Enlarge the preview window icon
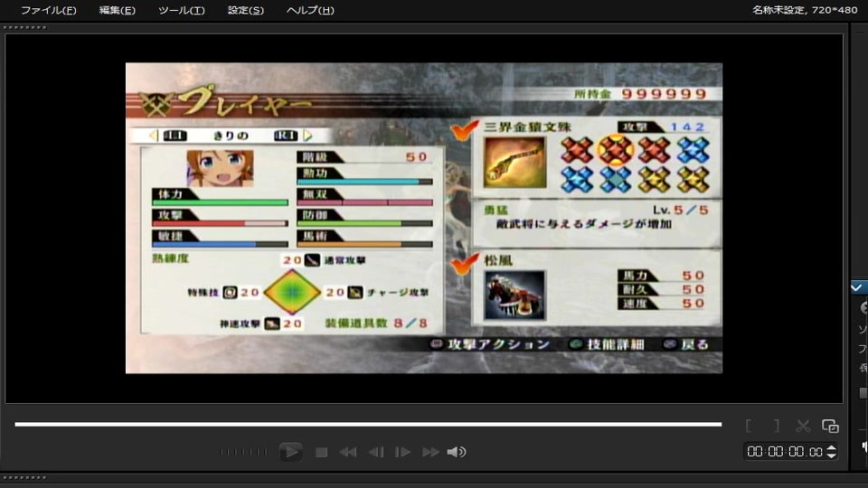 point(830,426)
